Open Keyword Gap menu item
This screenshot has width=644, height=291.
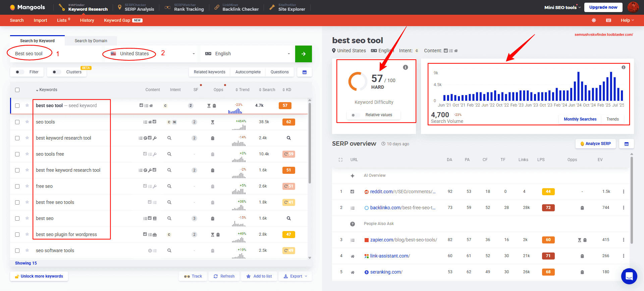click(x=123, y=20)
